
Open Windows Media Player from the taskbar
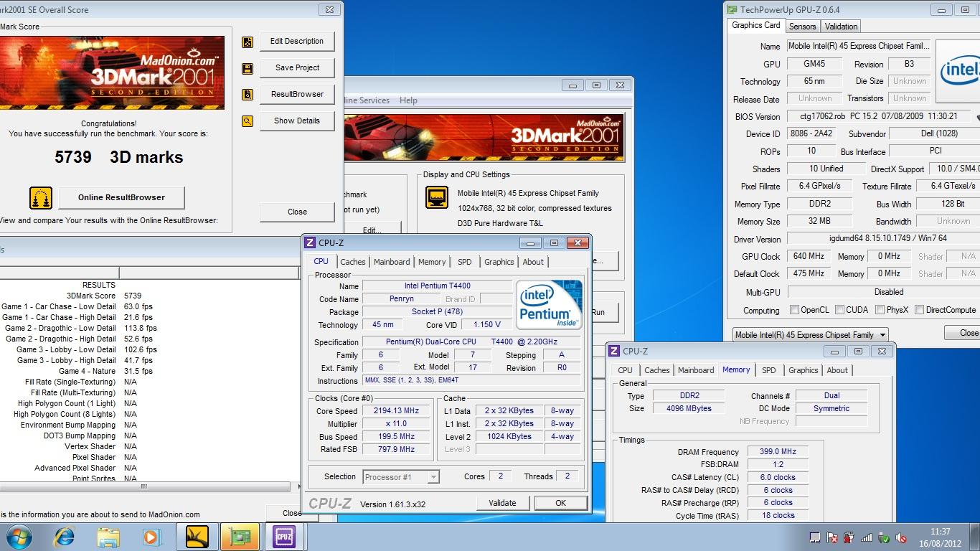point(151,537)
